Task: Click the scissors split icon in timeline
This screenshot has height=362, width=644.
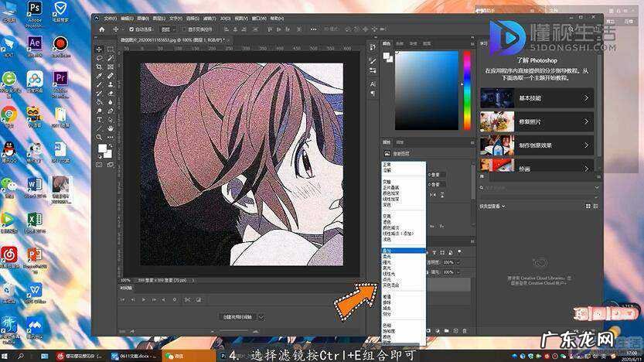Action: point(186,299)
